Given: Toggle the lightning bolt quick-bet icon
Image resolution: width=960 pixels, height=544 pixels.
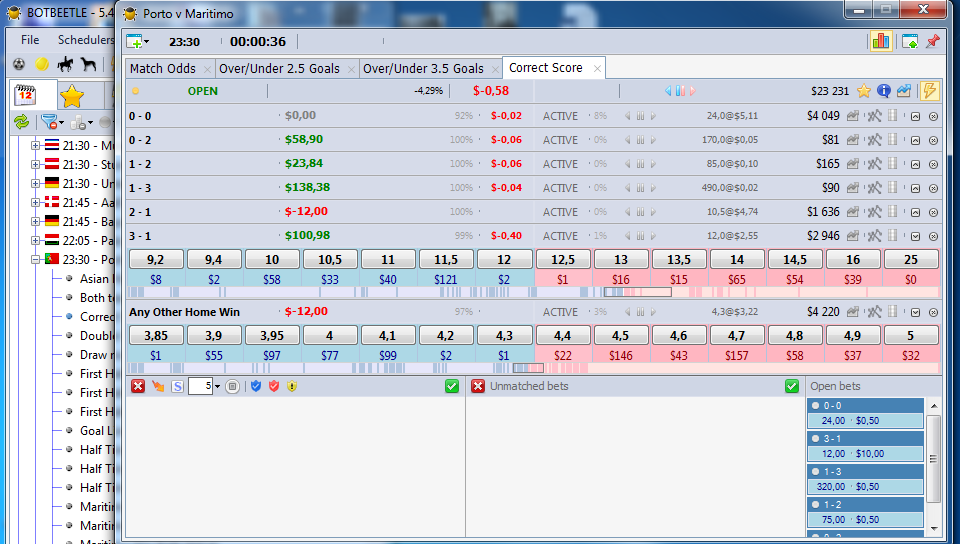Looking at the screenshot, I should (929, 91).
